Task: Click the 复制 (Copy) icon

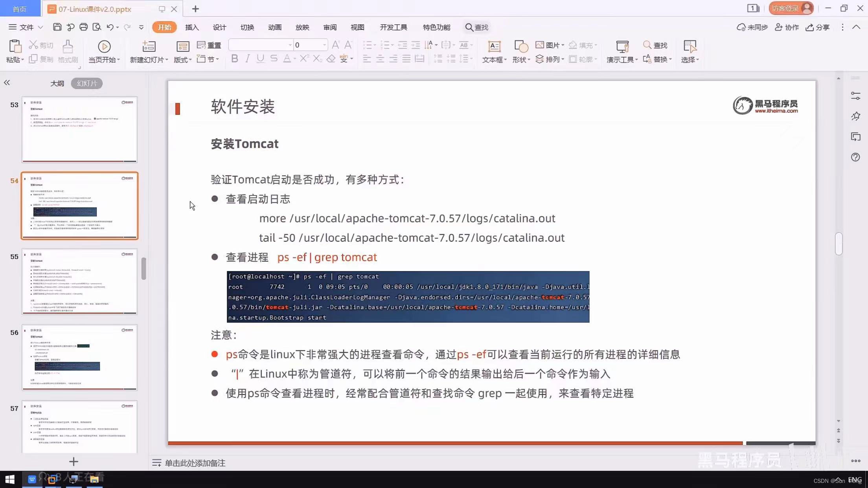Action: click(x=33, y=59)
